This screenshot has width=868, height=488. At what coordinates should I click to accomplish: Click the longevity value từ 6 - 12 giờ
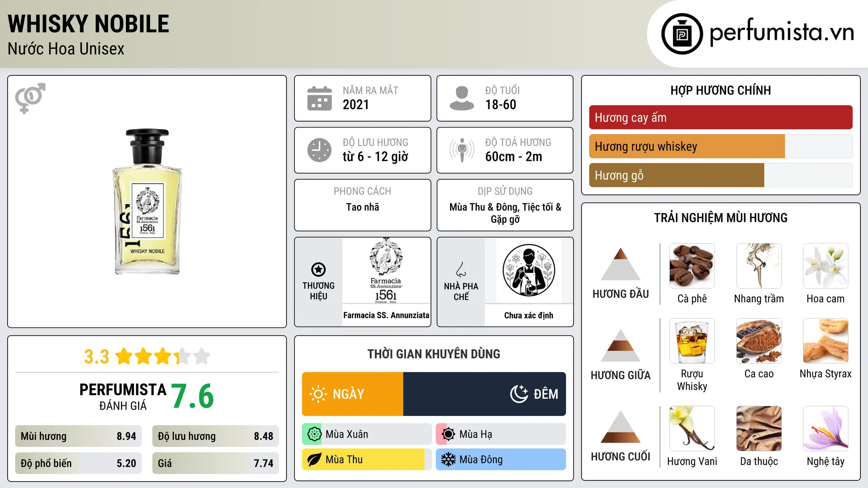click(x=376, y=156)
